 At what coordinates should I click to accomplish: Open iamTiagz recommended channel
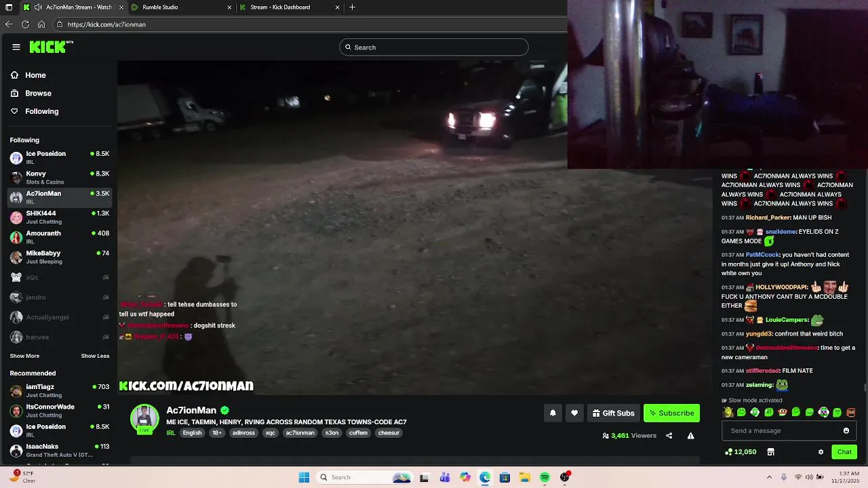(60, 391)
